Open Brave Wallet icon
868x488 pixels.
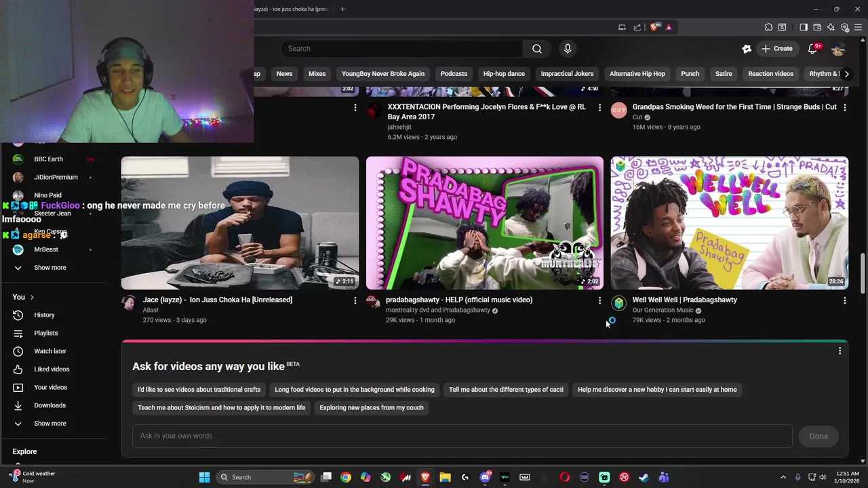[817, 27]
